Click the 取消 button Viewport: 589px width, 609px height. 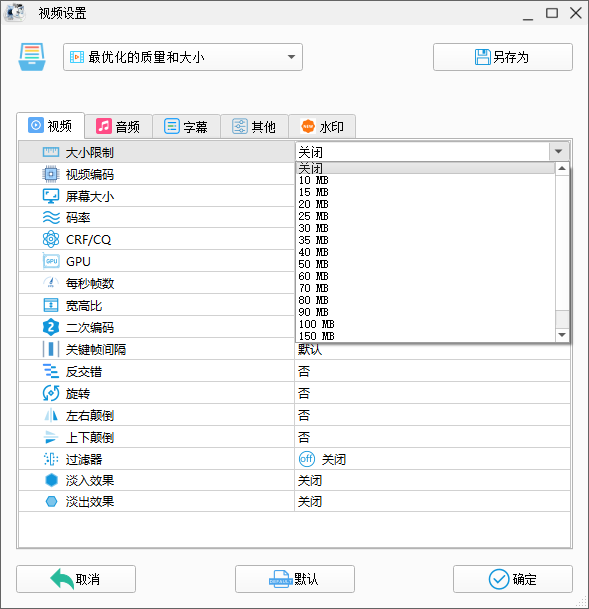[x=76, y=579]
